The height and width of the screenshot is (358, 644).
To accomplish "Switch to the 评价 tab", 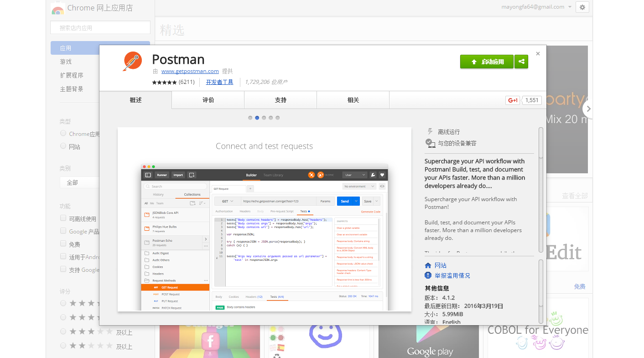I will (x=208, y=100).
